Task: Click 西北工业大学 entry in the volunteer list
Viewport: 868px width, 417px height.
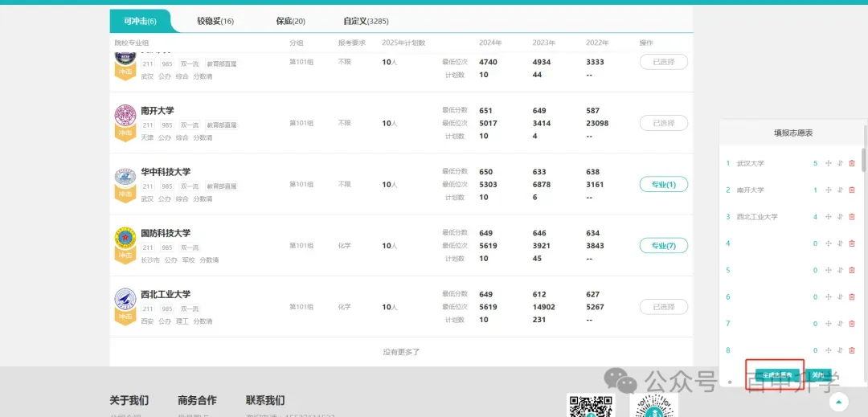Action: 757,217
